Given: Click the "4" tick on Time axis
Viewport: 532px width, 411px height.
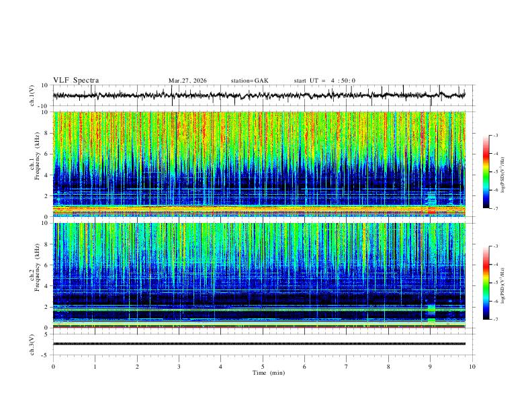Looking at the screenshot, I should (x=220, y=367).
